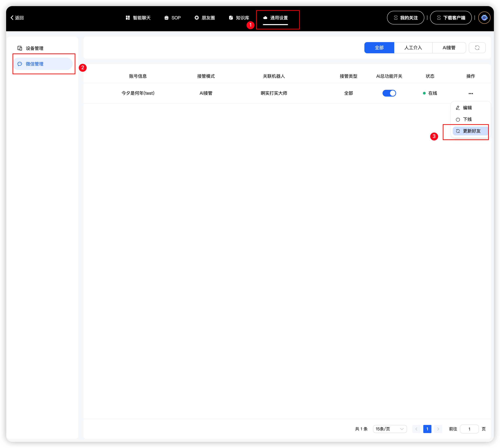This screenshot has height=448, width=500.
Task: Filter the list by 人工介入
Action: tap(413, 48)
